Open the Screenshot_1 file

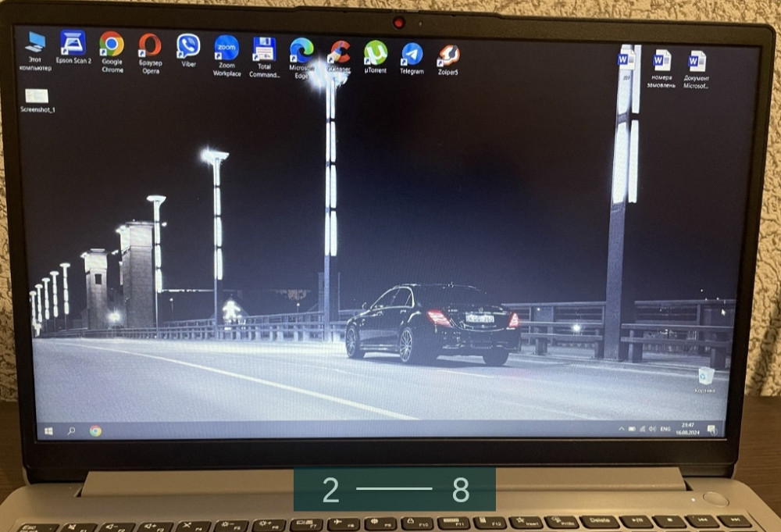coord(37,95)
